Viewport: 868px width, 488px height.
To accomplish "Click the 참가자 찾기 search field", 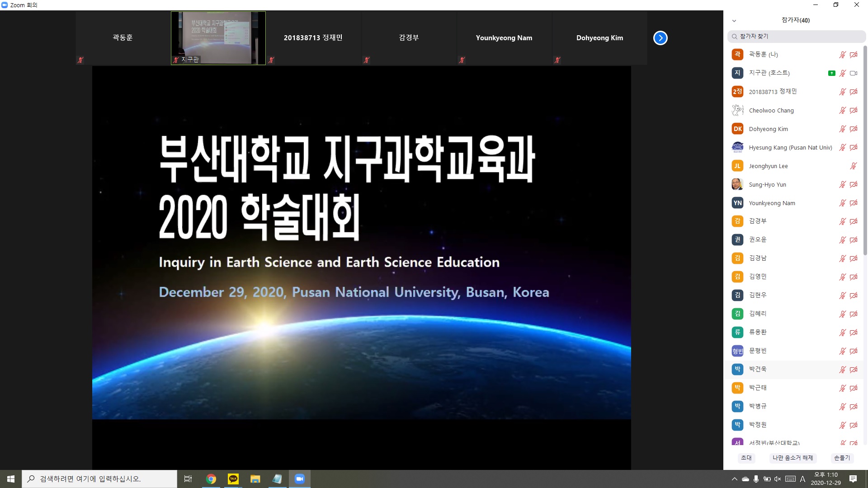I will point(796,36).
